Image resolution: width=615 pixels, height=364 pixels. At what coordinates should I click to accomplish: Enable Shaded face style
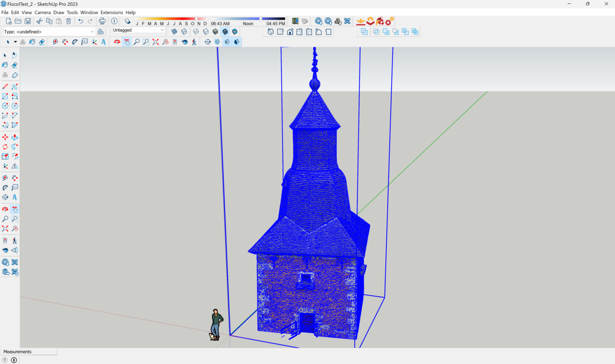pyautogui.click(x=215, y=31)
